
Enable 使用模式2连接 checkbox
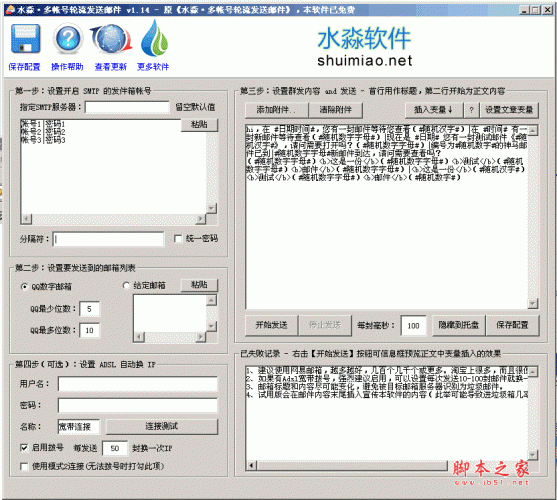[x=24, y=466]
